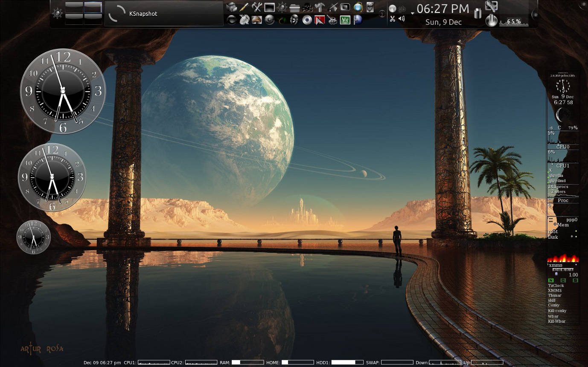Screen dimensions: 588x367
Task: Toggle the green S button in gkrellm
Action: coord(576,280)
